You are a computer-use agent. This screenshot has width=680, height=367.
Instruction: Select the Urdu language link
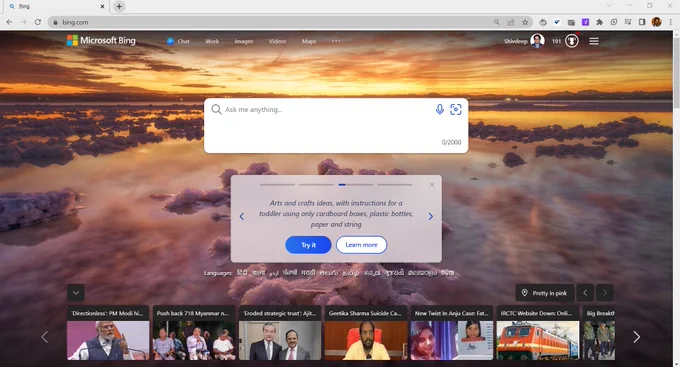[x=274, y=273]
